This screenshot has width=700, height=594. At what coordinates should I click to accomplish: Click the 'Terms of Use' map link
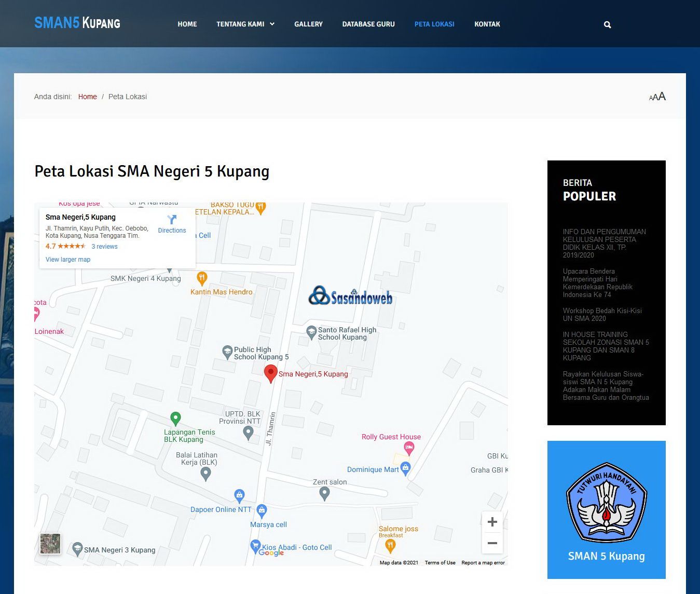pyautogui.click(x=440, y=563)
